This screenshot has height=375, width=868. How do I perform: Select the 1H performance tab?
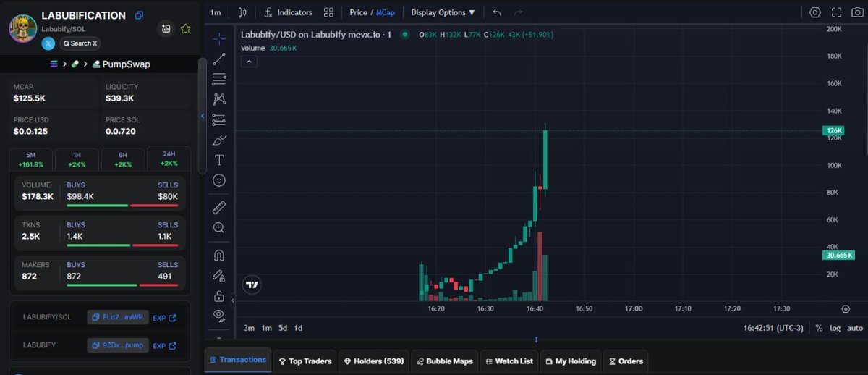[77, 159]
